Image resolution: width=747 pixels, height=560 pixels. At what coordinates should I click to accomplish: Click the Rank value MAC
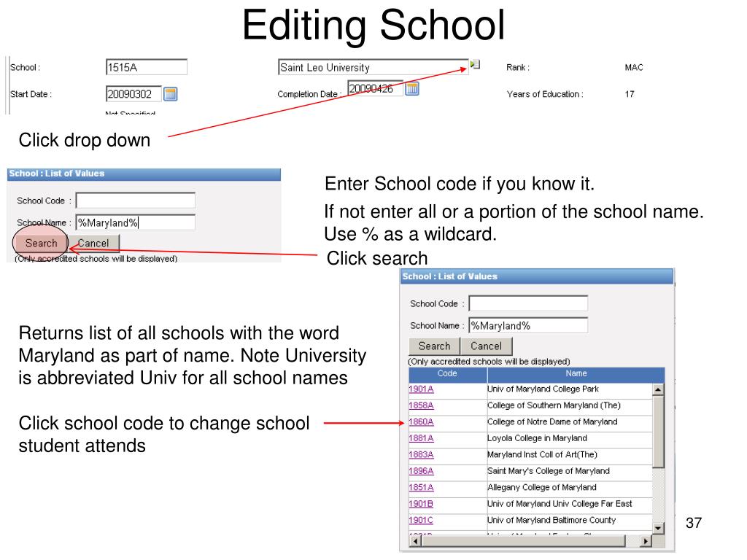coord(634,68)
